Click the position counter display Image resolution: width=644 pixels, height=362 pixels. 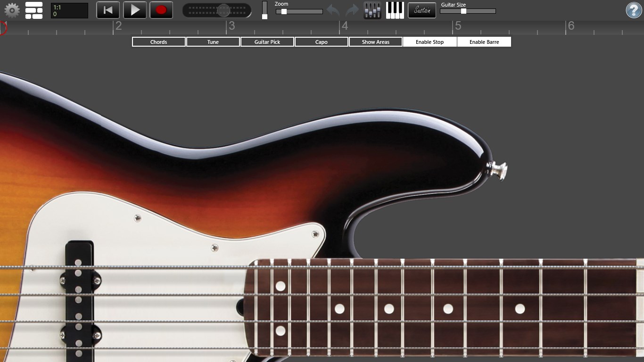tap(69, 10)
